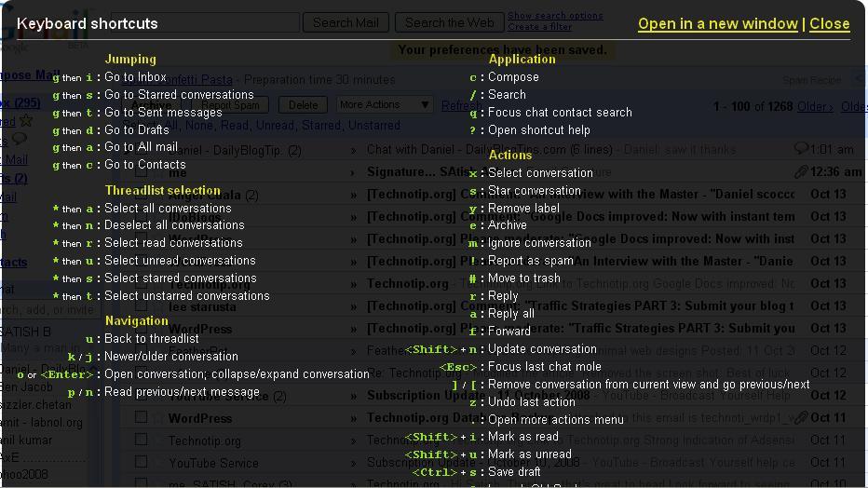Tick checkbox for Technotip.org Oct 11 email

click(142, 440)
